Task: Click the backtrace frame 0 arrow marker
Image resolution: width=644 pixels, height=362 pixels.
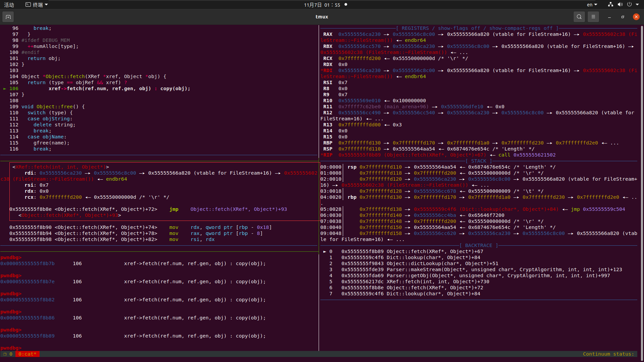Action: click(x=325, y=252)
